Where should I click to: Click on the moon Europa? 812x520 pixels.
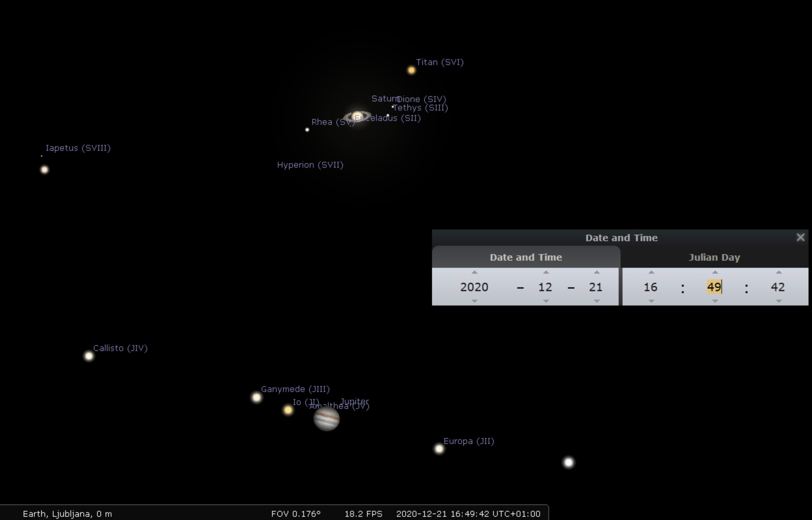439,449
